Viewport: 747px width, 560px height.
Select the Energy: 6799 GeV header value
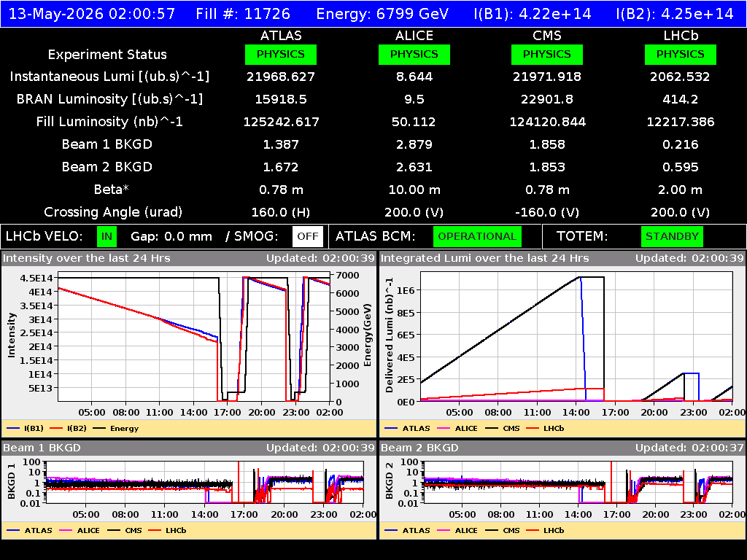point(382,14)
